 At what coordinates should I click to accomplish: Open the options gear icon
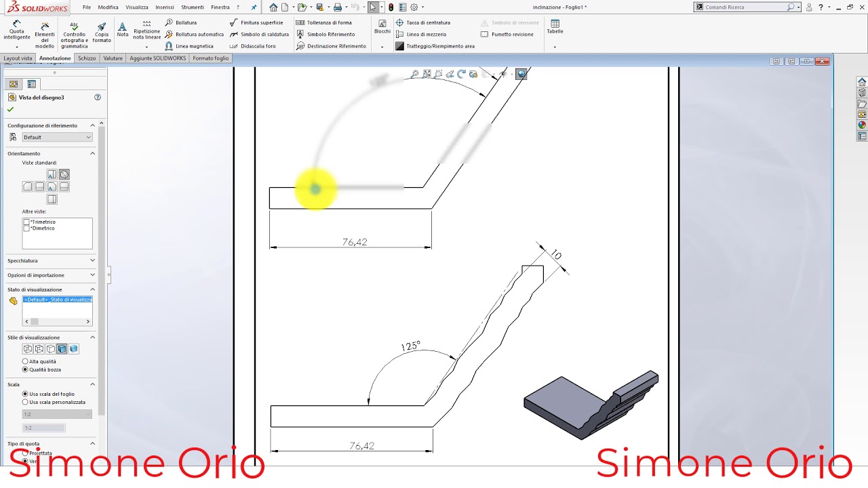point(414,7)
